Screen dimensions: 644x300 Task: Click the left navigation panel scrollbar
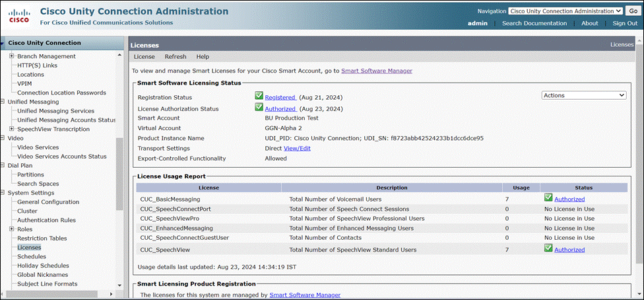pos(119,172)
